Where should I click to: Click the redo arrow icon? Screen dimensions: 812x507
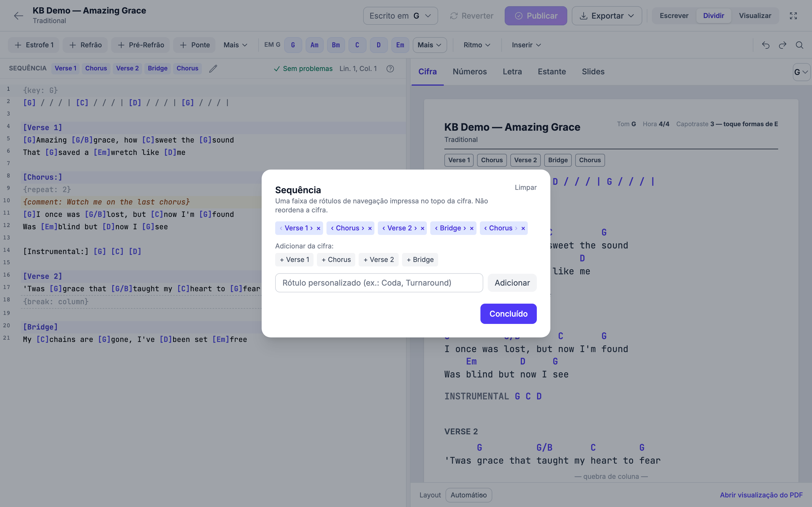[x=782, y=45]
